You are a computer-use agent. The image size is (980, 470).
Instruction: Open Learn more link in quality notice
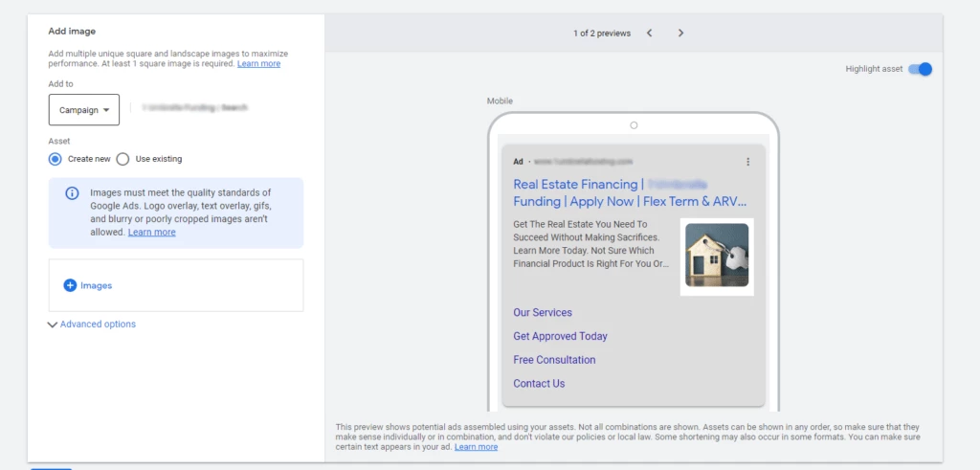point(151,233)
